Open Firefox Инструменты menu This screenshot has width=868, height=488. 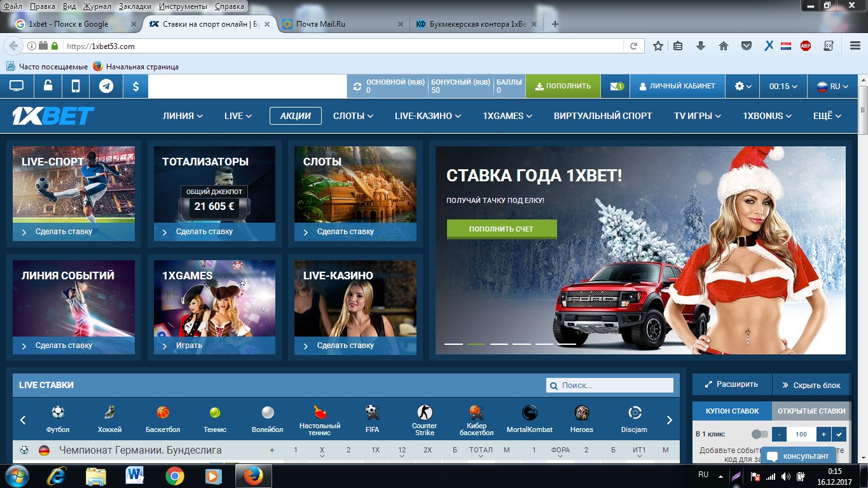tap(184, 6)
